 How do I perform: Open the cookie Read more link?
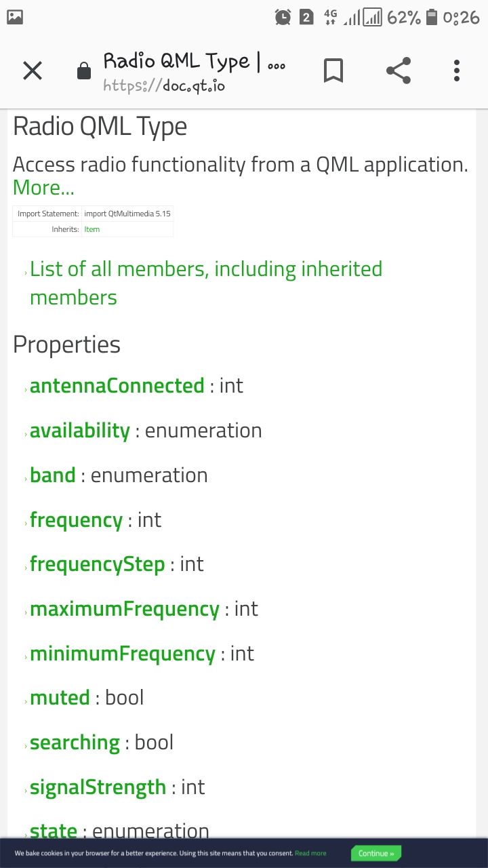310,853
